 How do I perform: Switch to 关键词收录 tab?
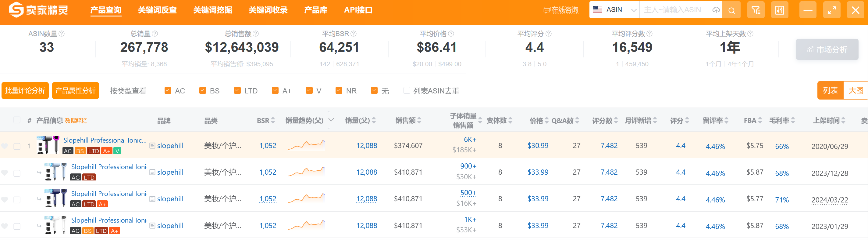pos(268,10)
